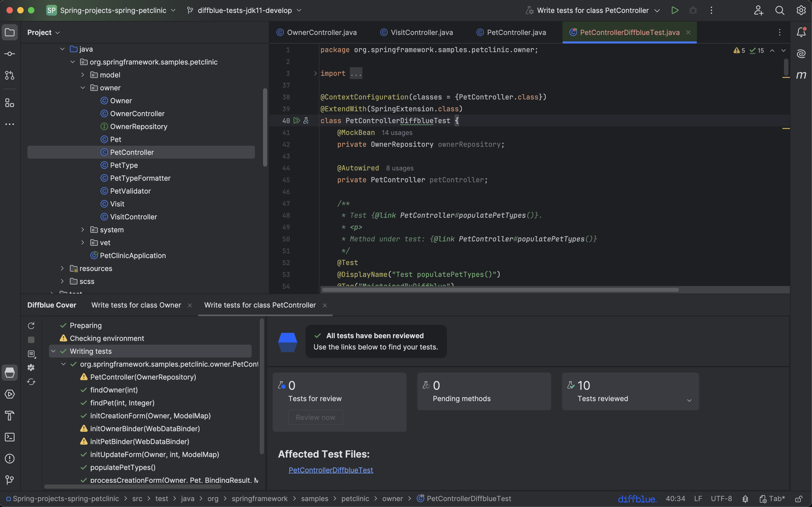This screenshot has height=507, width=812.
Task: Open the Maven tool window icon
Action: pos(801,75)
